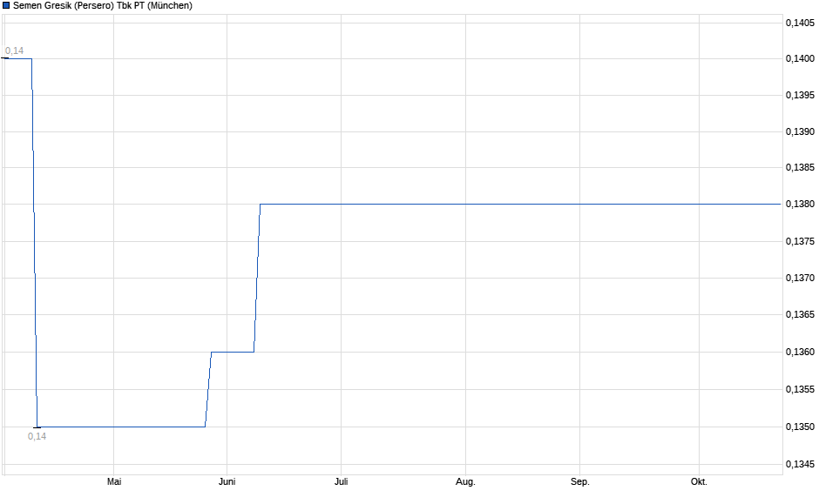Screen dimensions: 819x504
Task: Click the '0,14' high-point label at top left
Action: click(x=14, y=50)
